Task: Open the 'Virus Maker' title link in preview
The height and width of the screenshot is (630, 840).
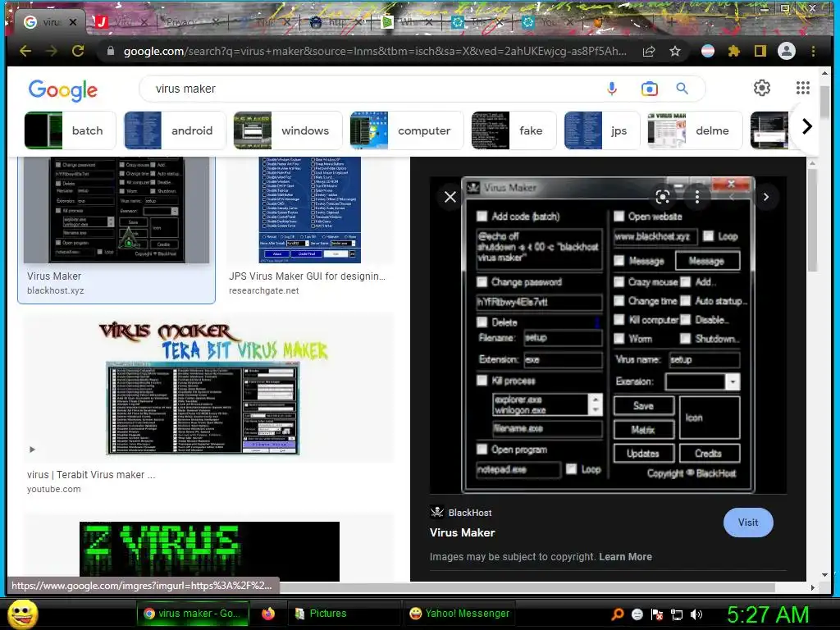Action: 462,532
